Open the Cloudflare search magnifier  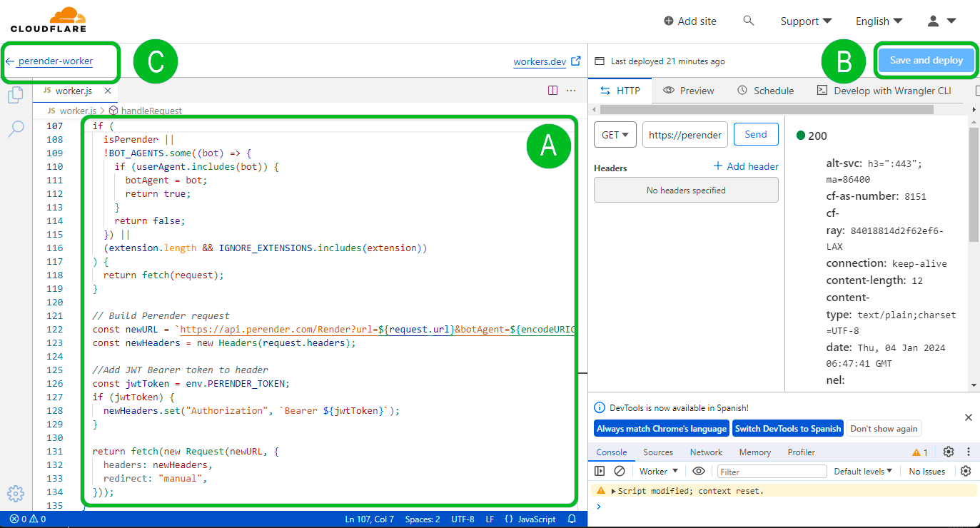coord(749,21)
